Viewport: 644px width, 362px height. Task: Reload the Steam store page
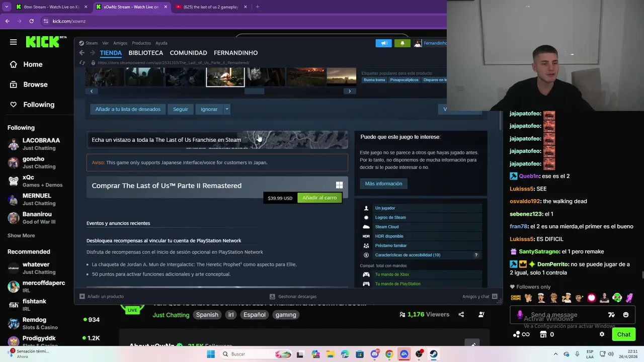coord(83,63)
